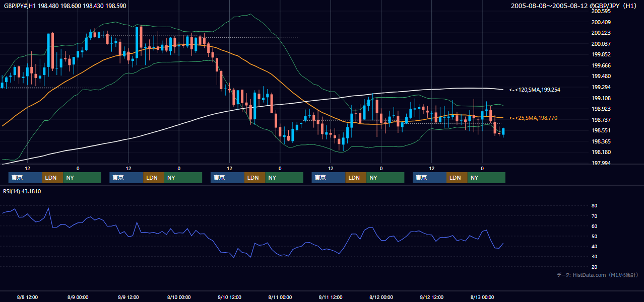Click the 8/11 00:00 time axis label
The width and height of the screenshot is (644, 302).
(280, 297)
